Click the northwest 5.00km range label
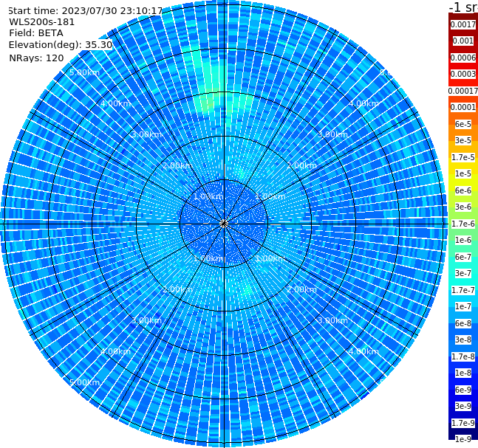Image resolution: width=478 pixels, height=448 pixels. click(84, 72)
